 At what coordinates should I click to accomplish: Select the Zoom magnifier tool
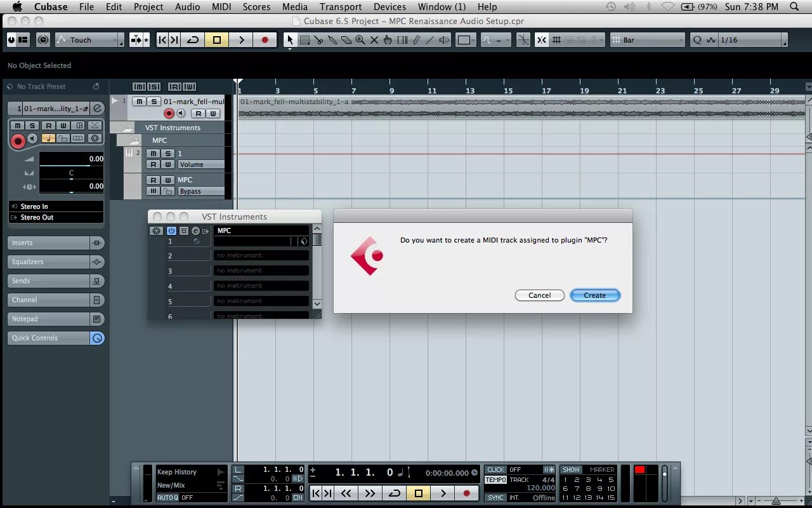[360, 40]
